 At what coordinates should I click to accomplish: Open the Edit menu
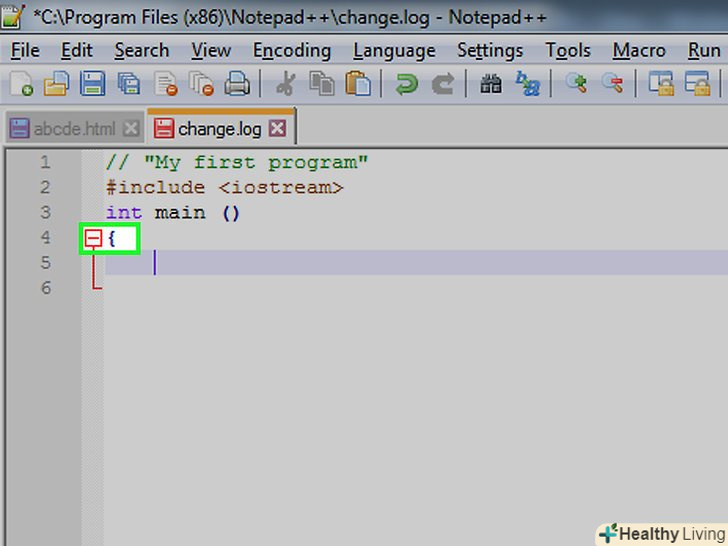[77, 50]
